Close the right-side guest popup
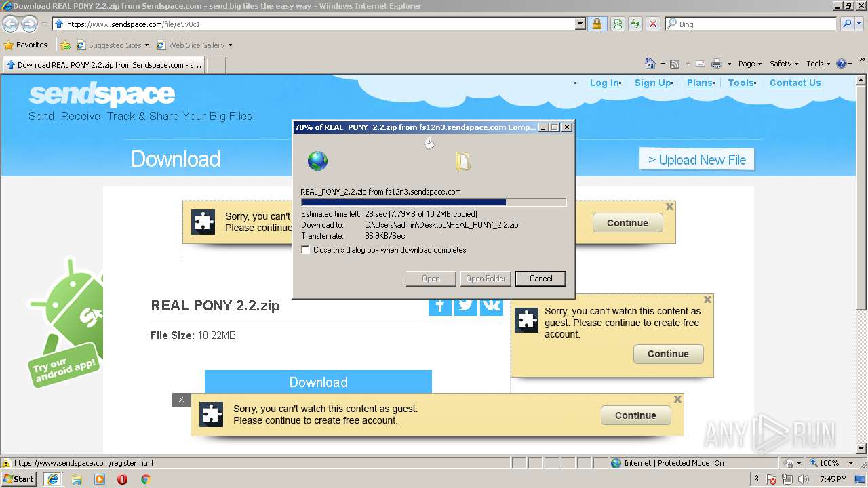Screen dimensions: 868x488 click(707, 300)
